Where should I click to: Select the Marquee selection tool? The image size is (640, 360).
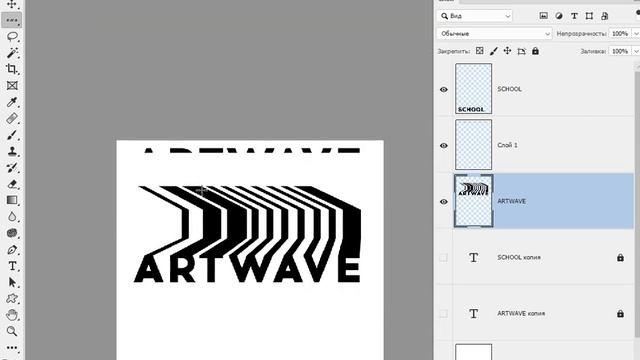click(12, 20)
